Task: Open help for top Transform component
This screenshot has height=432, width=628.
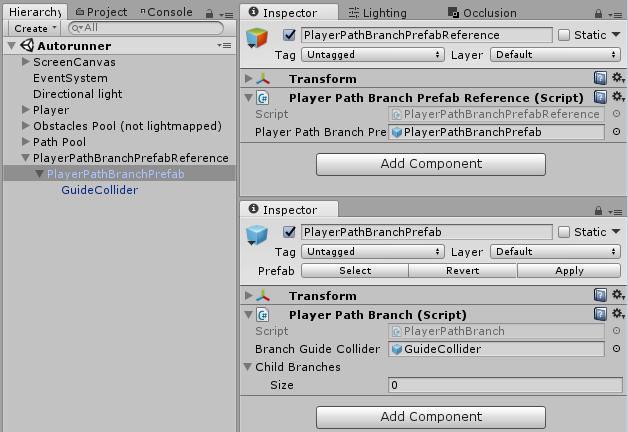Action: pos(600,78)
